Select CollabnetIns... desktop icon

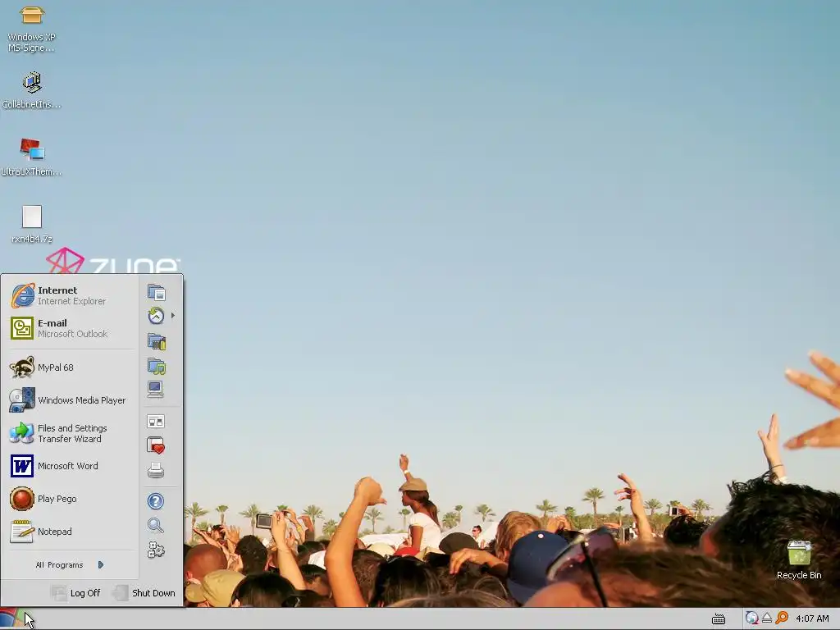click(32, 90)
